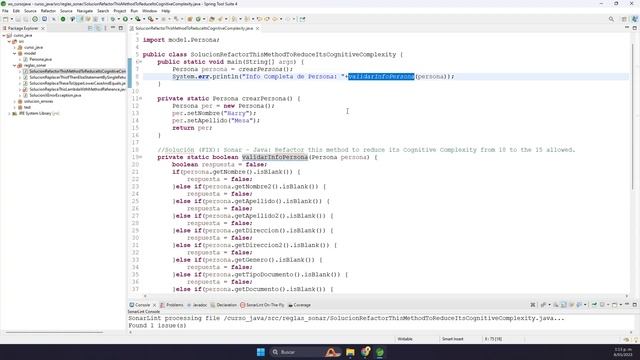The height and width of the screenshot is (360, 640).
Task: Toggle Link with Editor in Package Explorer
Action: [x=98, y=28]
